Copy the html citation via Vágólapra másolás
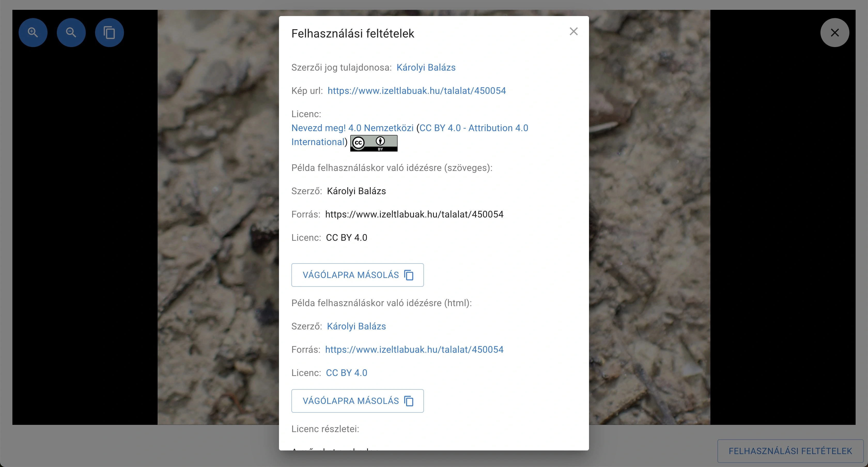The width and height of the screenshot is (868, 467). pos(351,401)
